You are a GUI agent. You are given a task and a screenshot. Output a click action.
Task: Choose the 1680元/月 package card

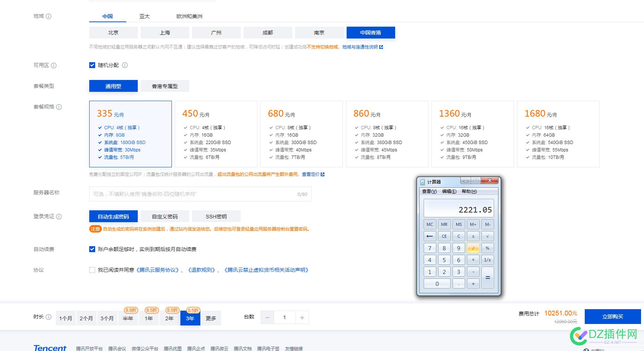pos(558,134)
